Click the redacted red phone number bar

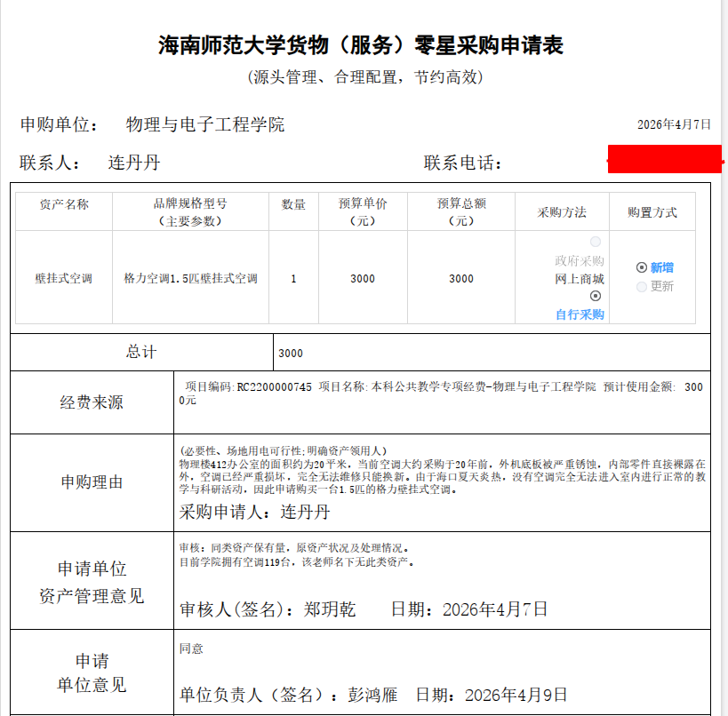point(662,161)
